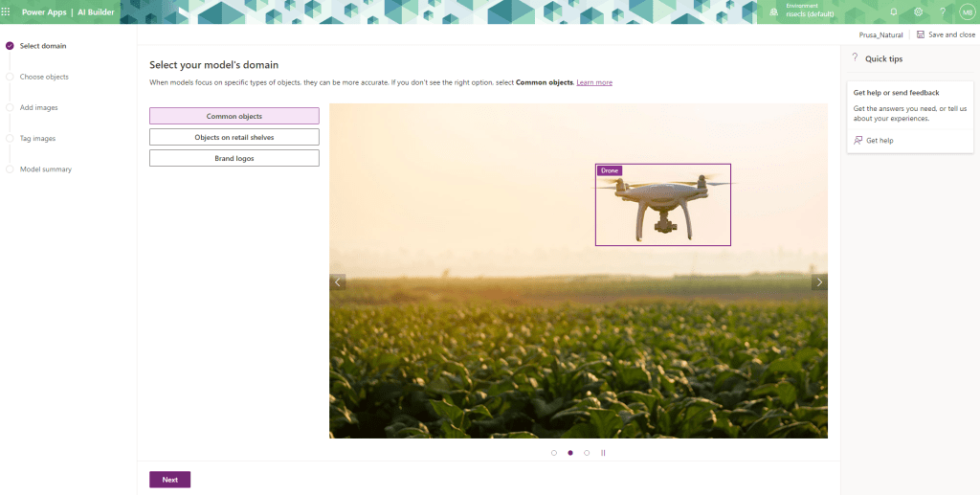This screenshot has width=980, height=495.
Task: Choose the Common objects domain
Action: (234, 116)
